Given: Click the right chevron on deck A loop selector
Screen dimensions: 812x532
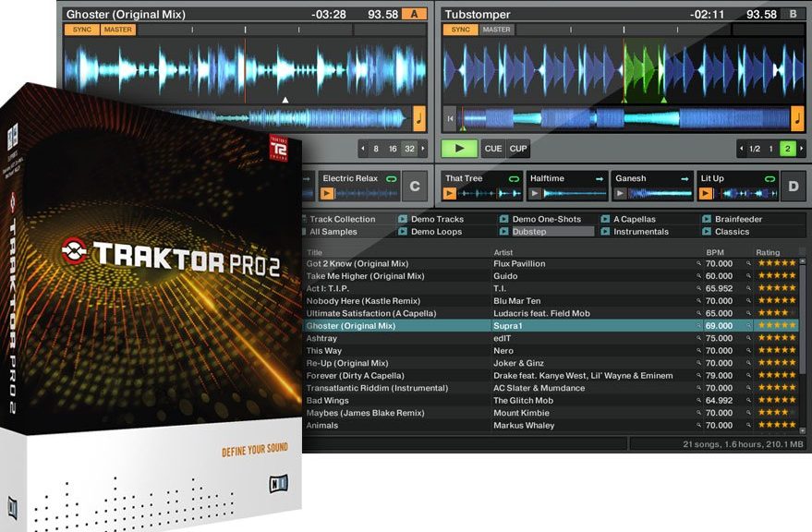Looking at the screenshot, I should point(424,148).
